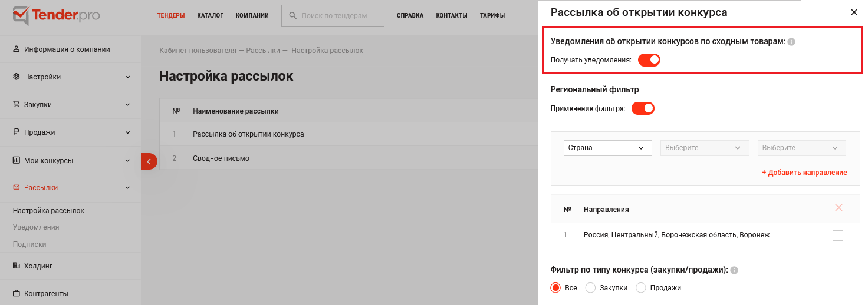Click the Холдинг building icon in sidebar
Screen dimensions: 868x305
click(17, 266)
